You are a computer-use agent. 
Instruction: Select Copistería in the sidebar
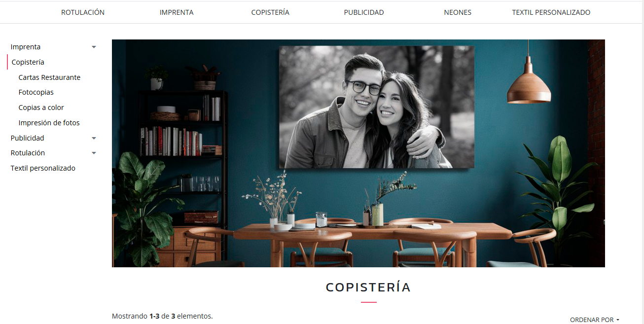click(x=28, y=62)
